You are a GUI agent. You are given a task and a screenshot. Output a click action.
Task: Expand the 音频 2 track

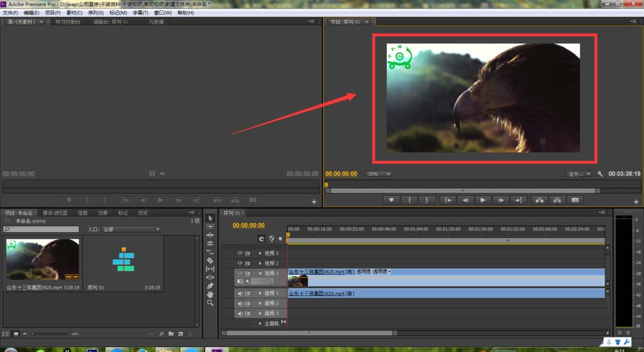260,304
